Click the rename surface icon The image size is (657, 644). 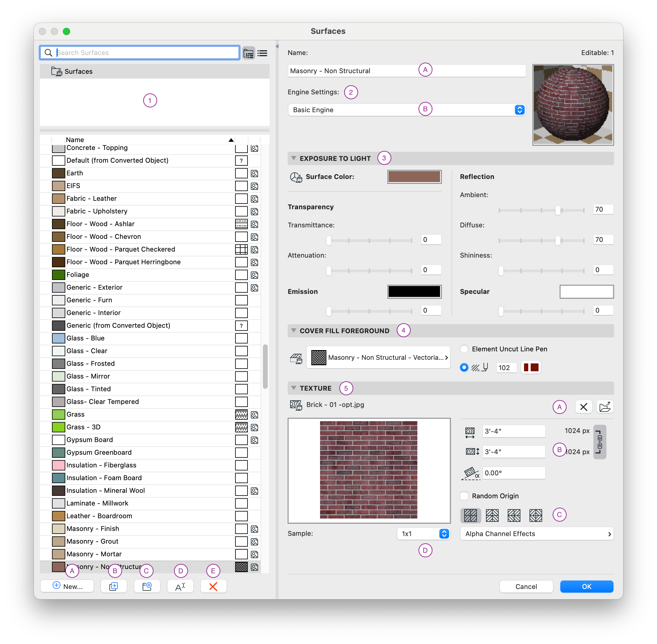[x=180, y=586]
